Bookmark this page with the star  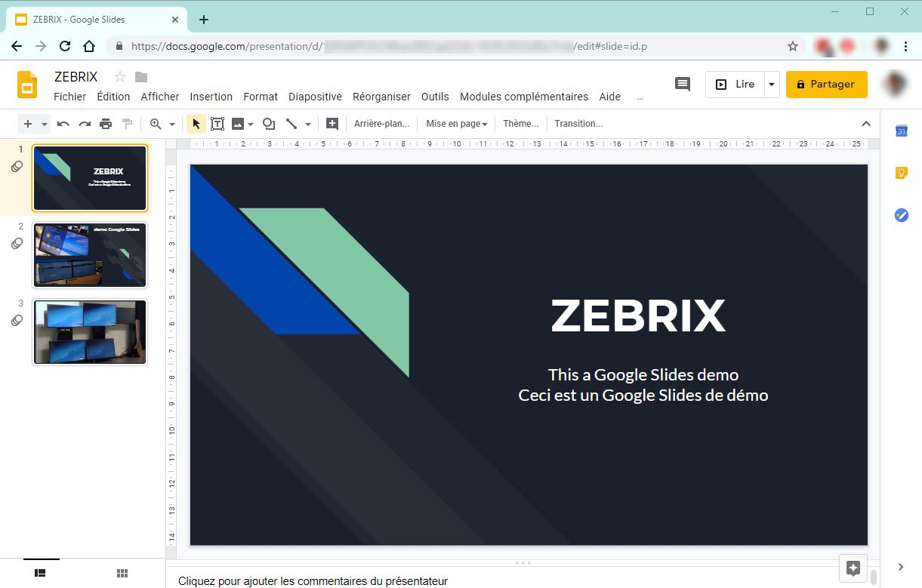pyautogui.click(x=793, y=46)
